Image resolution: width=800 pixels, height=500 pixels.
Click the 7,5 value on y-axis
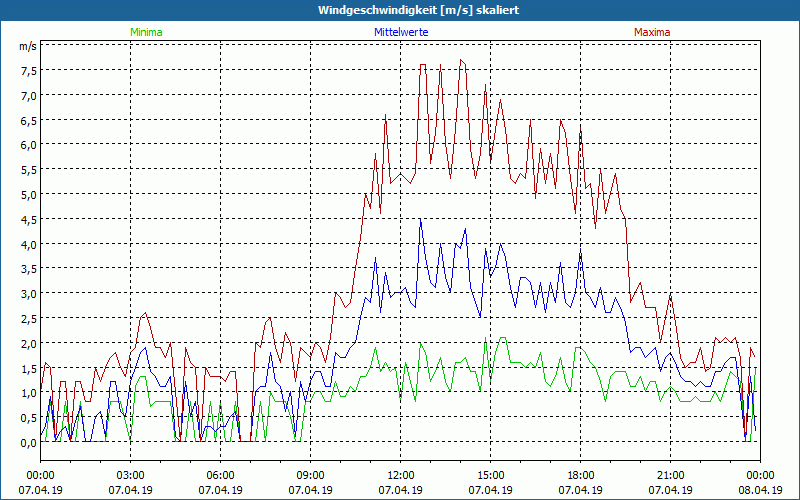(27, 71)
